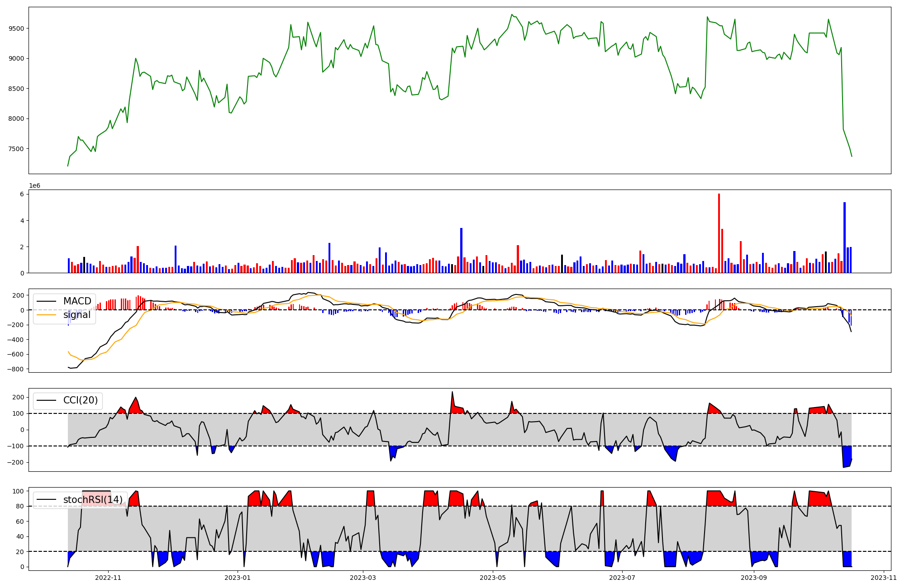Select the CCI(20) legend label

[x=80, y=400]
